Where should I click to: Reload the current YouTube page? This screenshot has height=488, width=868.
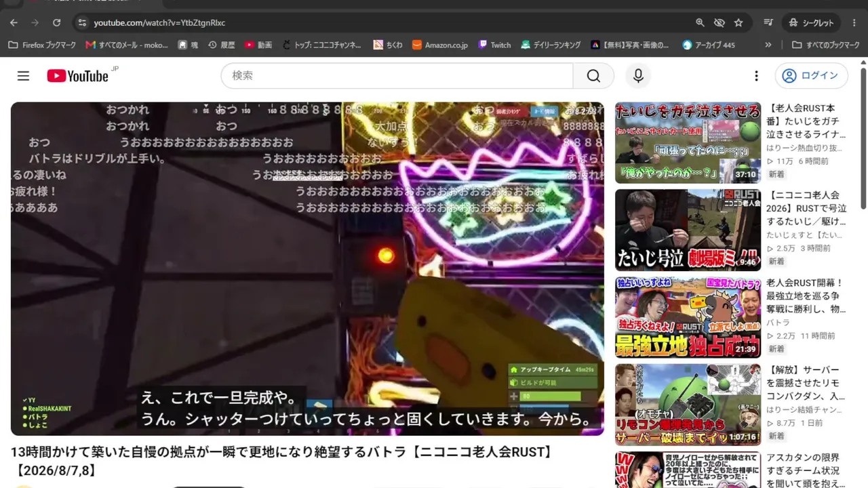[57, 22]
